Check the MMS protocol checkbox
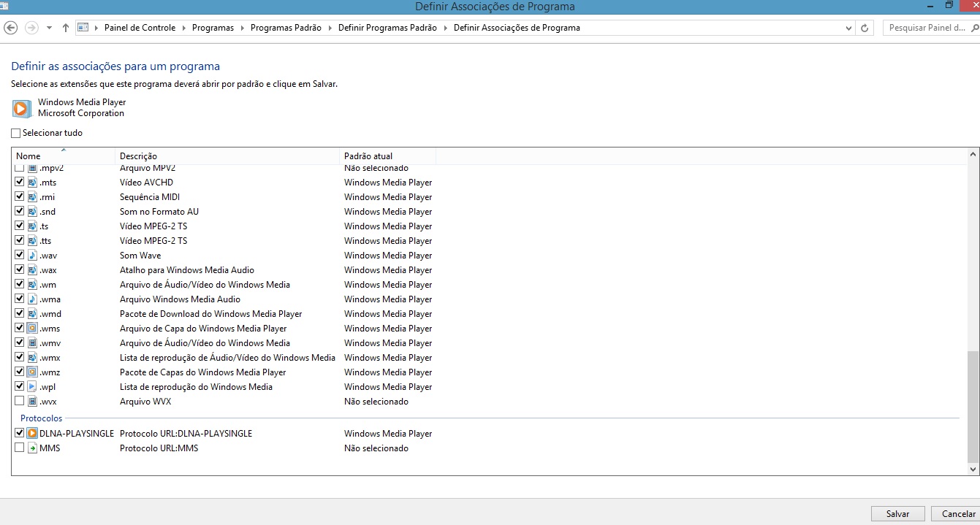Viewport: 980px width, 525px height. click(x=20, y=448)
